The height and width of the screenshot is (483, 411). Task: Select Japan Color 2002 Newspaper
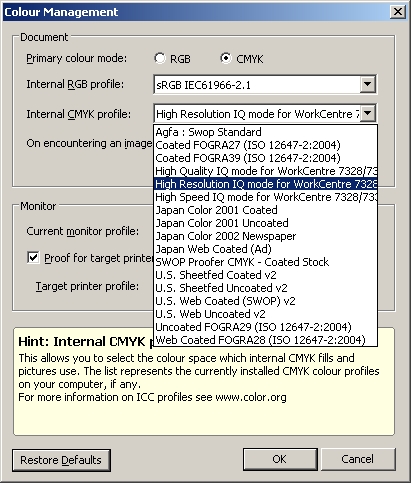point(265,236)
